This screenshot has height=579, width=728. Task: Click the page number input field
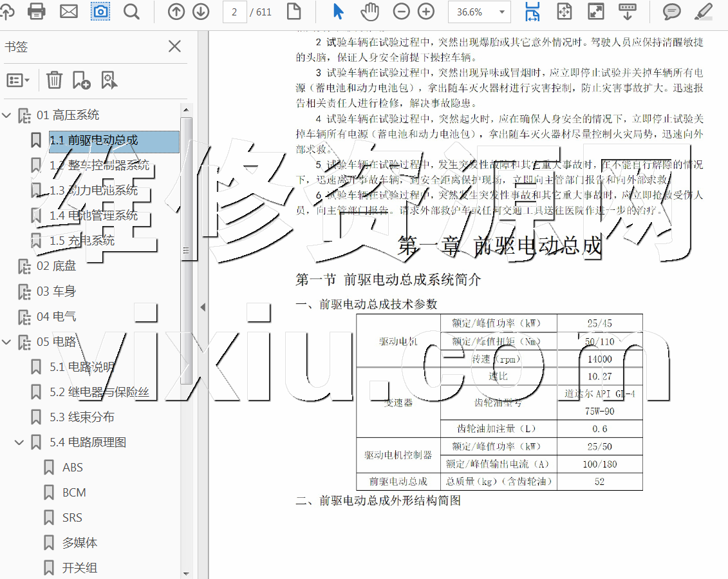point(234,12)
